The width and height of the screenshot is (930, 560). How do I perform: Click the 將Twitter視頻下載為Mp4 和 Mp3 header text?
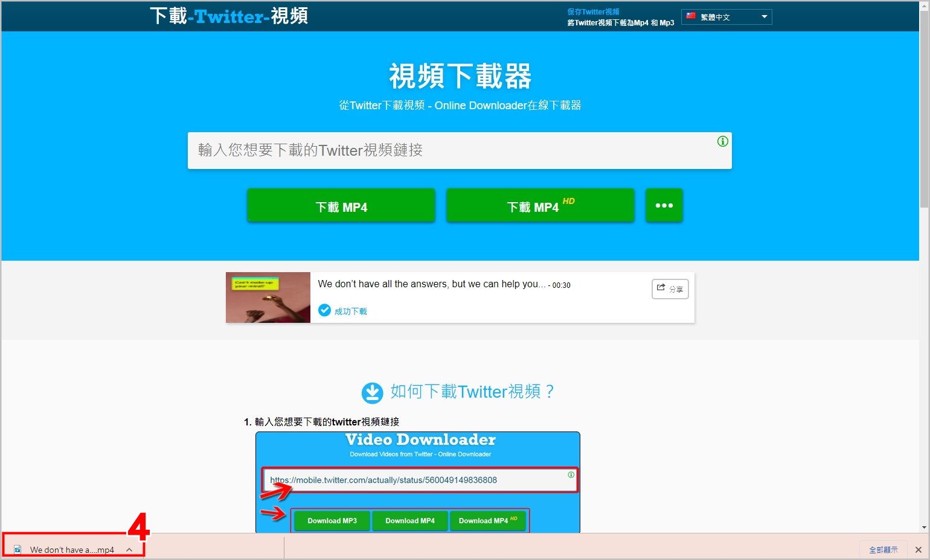(x=620, y=23)
